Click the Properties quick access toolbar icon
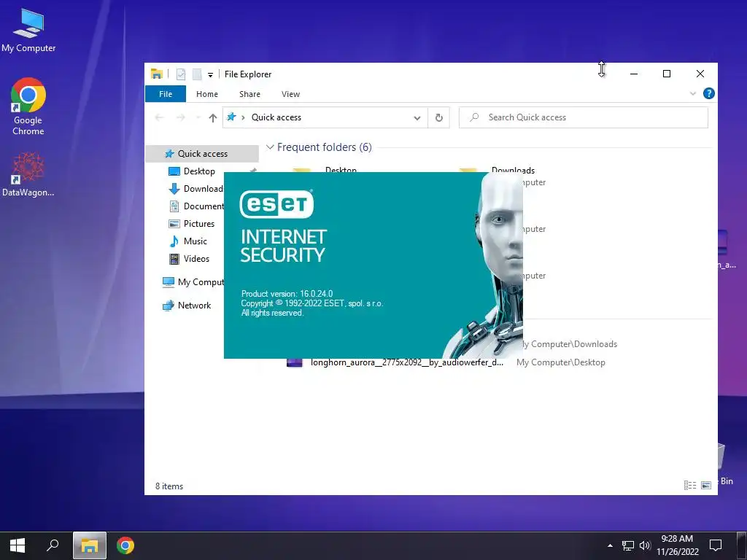747x560 pixels. point(181,74)
